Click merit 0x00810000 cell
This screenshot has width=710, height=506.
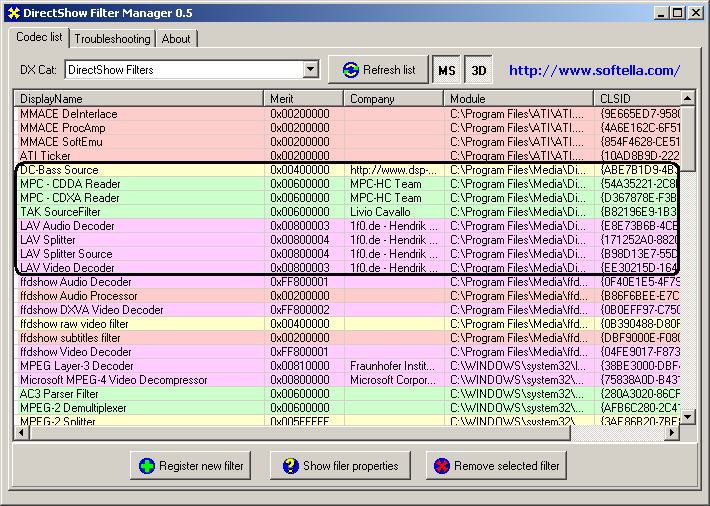click(304, 366)
